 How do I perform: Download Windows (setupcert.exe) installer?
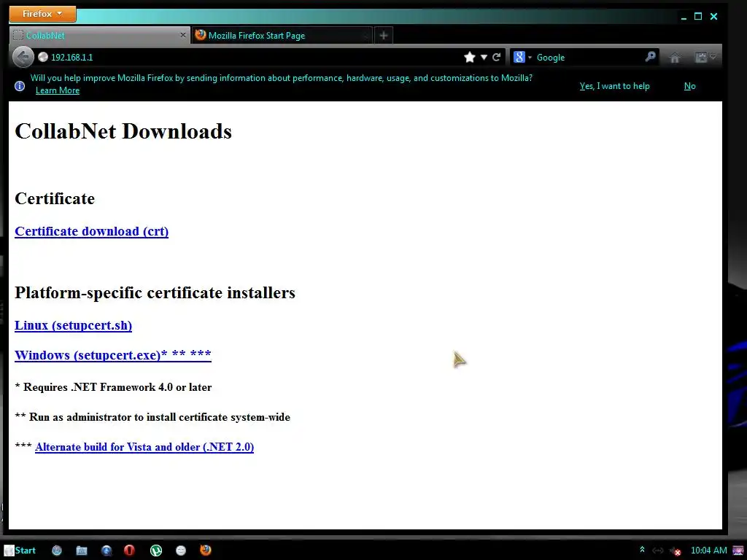point(113,355)
